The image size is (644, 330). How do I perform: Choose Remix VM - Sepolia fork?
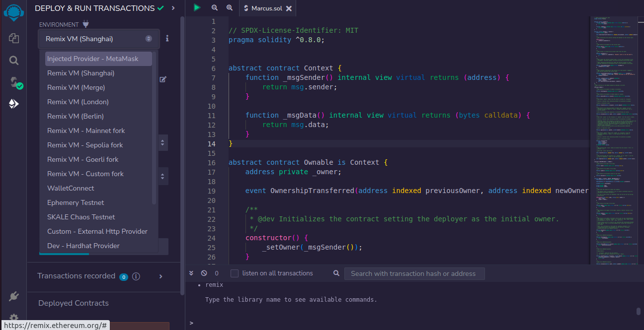(85, 145)
